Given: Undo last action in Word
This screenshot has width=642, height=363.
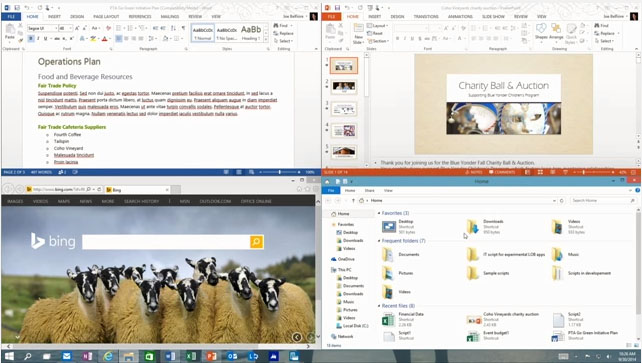Looking at the screenshot, I should tap(27, 8).
